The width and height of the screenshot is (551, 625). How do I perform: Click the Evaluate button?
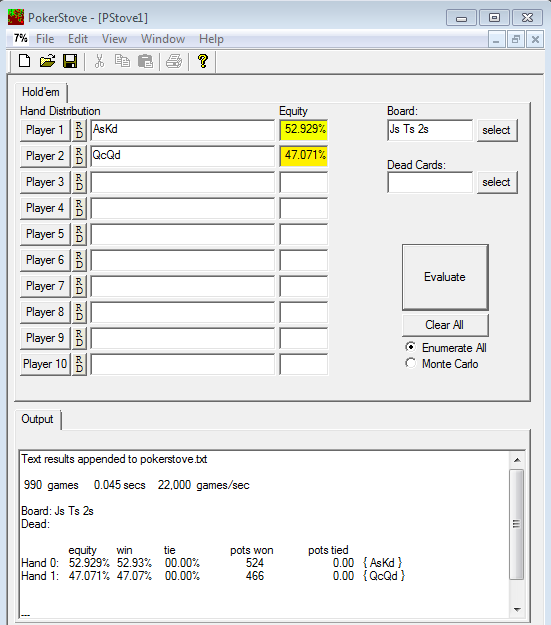[x=445, y=277]
